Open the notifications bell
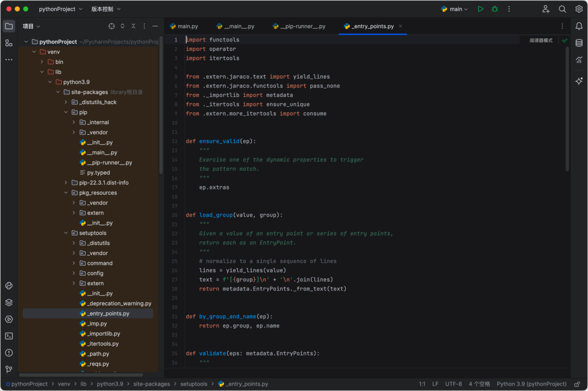The height and width of the screenshot is (391, 588). [579, 26]
